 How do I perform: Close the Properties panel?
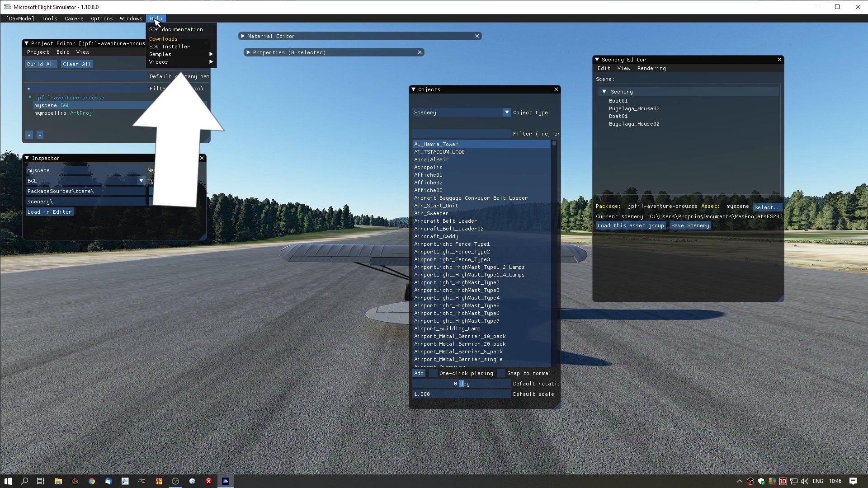point(420,52)
